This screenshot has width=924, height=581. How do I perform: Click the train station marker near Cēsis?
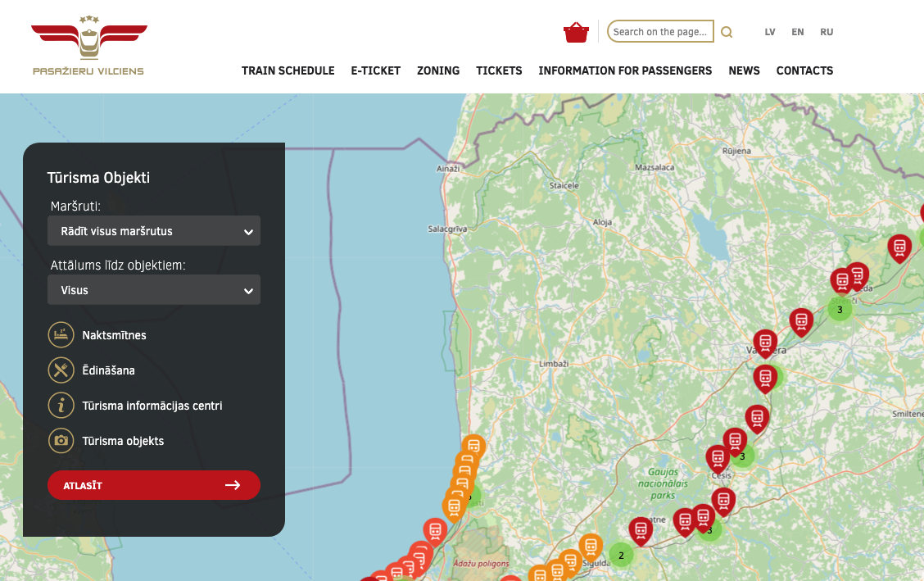coord(718,456)
